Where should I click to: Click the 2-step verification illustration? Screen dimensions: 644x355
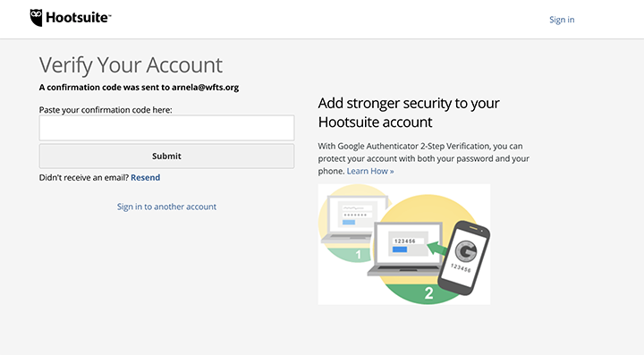(x=404, y=244)
